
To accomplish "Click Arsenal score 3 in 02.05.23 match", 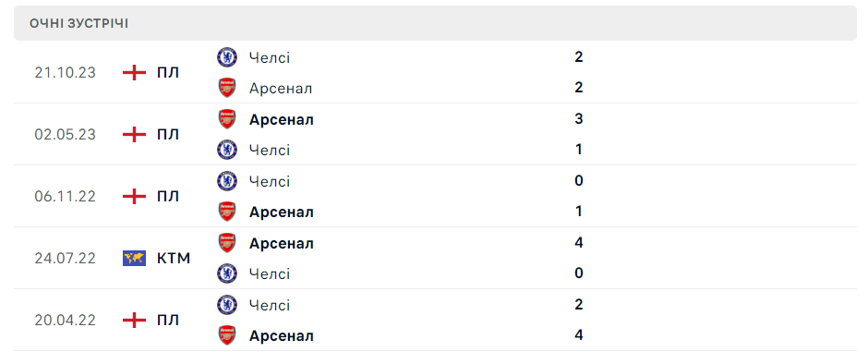I will point(579,118).
